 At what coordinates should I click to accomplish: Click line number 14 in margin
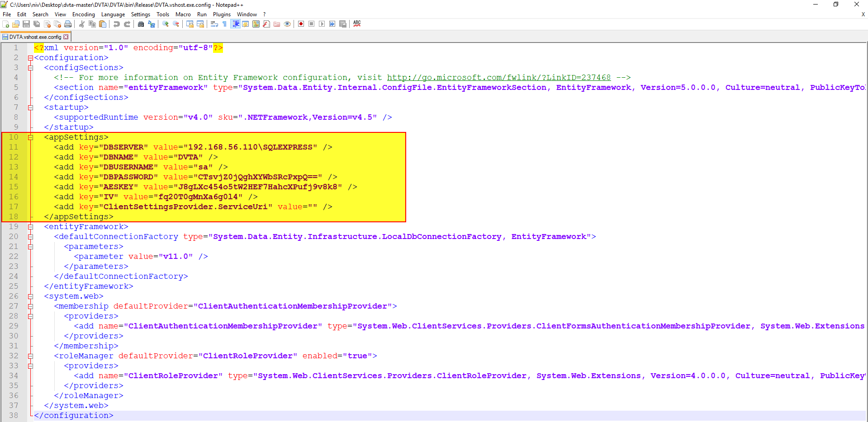tap(14, 177)
